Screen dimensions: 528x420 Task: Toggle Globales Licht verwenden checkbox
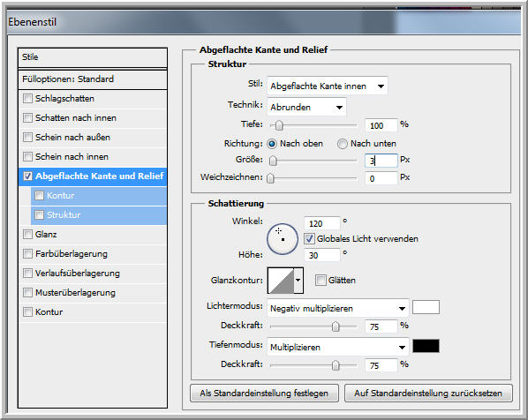click(x=309, y=238)
